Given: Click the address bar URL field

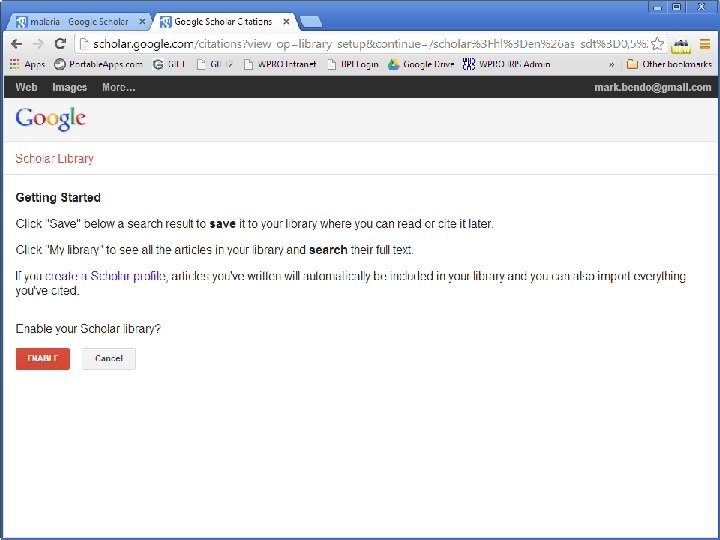Looking at the screenshot, I should click(x=370, y=44).
